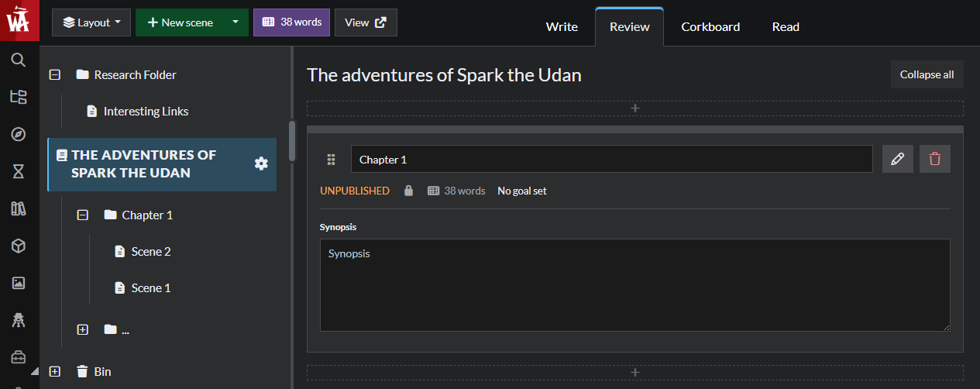Click the add section plus above Chapter 1

(x=635, y=108)
